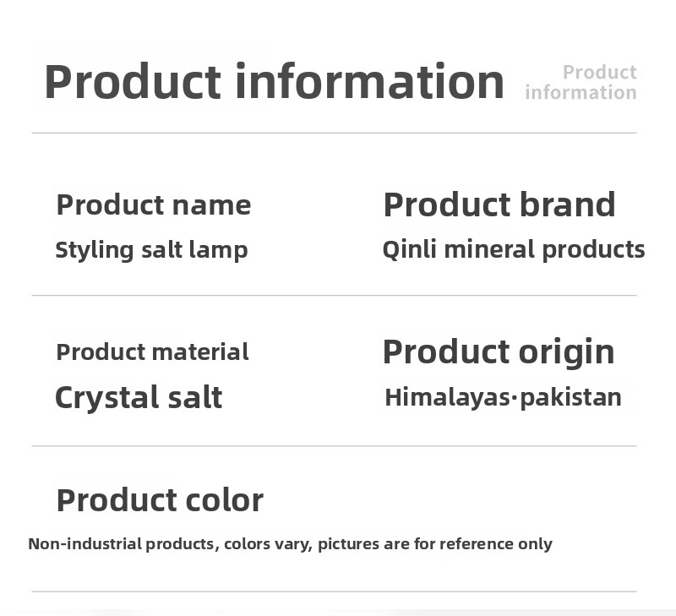Click the 'Styling salt lamp' text
This screenshot has height=616, width=676.
151,250
